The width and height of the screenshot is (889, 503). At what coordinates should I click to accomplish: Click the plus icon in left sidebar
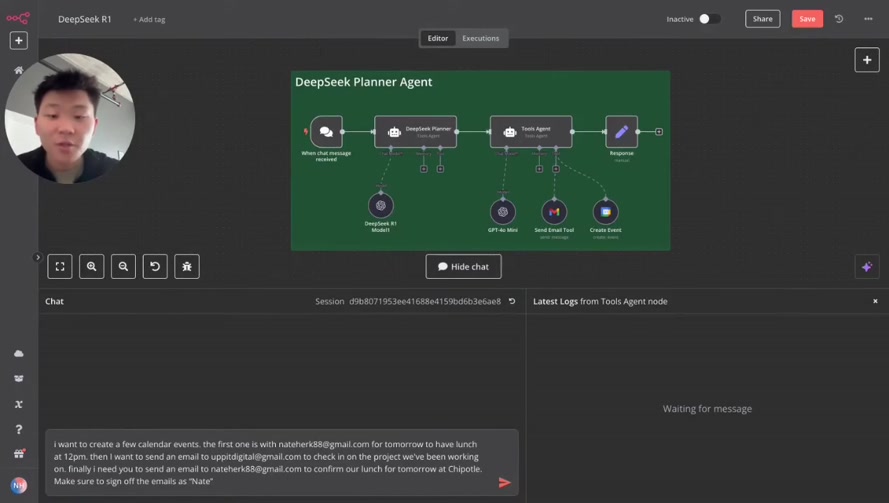tap(19, 41)
